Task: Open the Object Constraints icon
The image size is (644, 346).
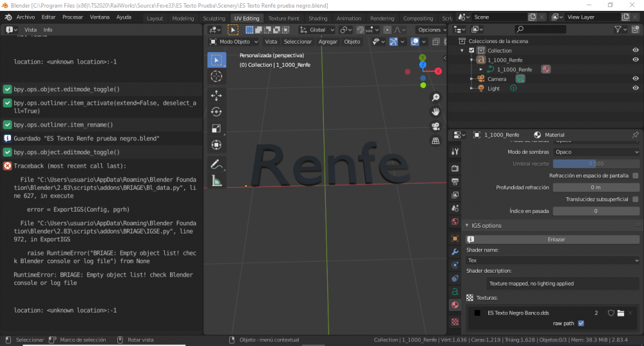Action: click(x=455, y=278)
